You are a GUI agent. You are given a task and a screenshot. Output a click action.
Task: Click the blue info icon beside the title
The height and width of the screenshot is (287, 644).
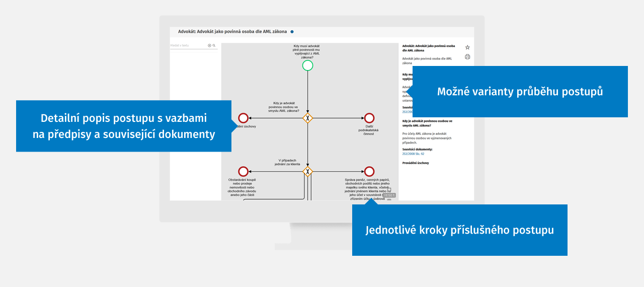click(292, 32)
